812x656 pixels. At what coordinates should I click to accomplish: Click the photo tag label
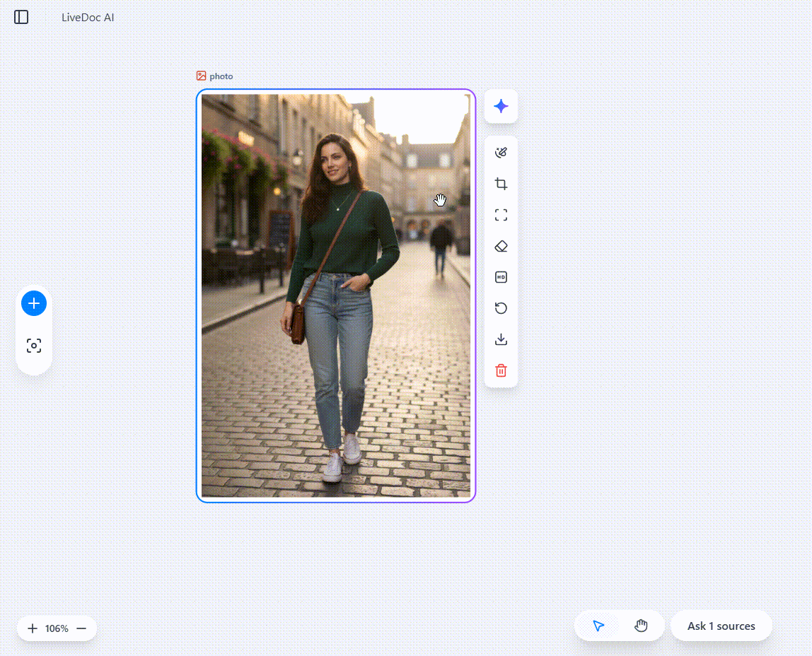click(x=214, y=76)
